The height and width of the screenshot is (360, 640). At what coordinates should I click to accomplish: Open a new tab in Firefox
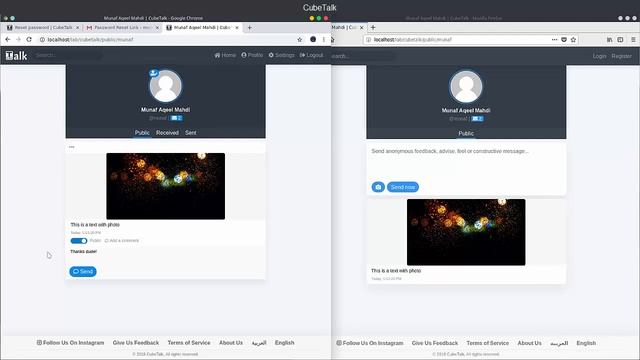(x=373, y=28)
